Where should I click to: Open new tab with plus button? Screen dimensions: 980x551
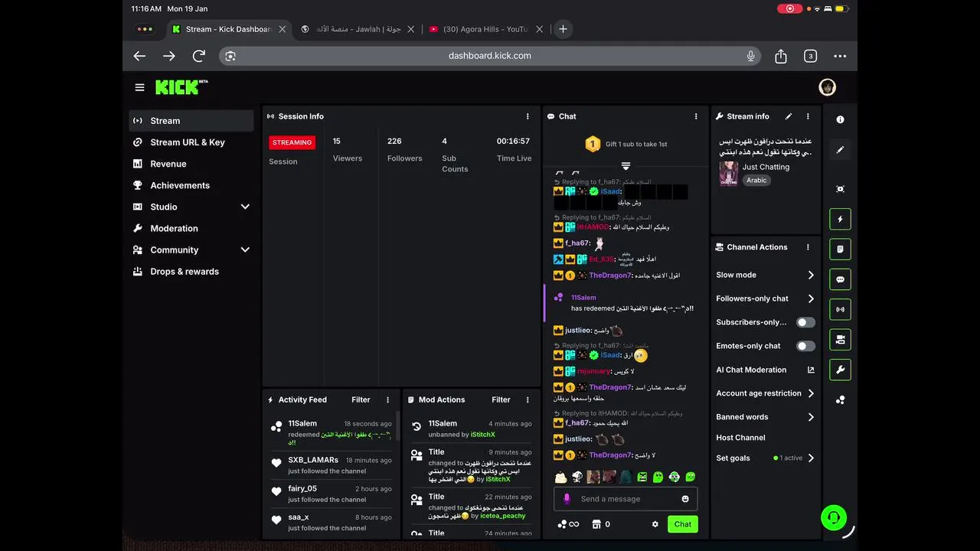click(563, 29)
